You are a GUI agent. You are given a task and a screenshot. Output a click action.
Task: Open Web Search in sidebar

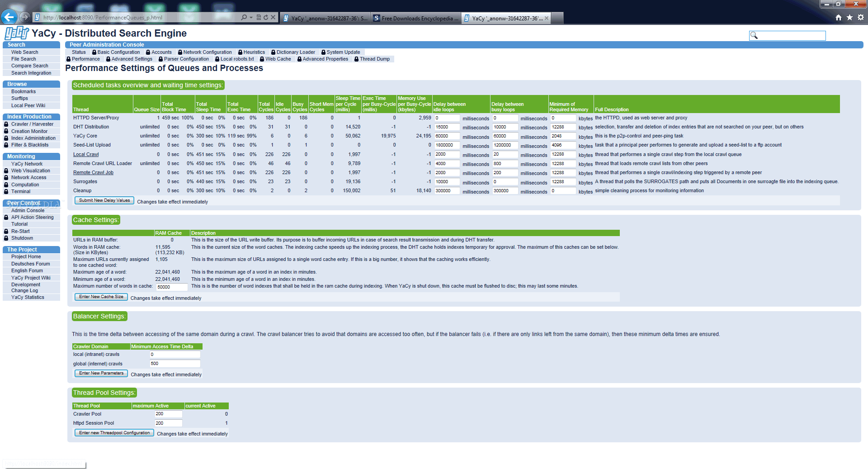pyautogui.click(x=24, y=52)
